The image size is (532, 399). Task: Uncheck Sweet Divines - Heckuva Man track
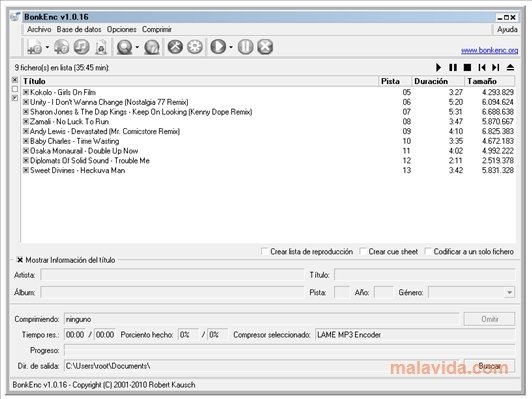pos(26,170)
